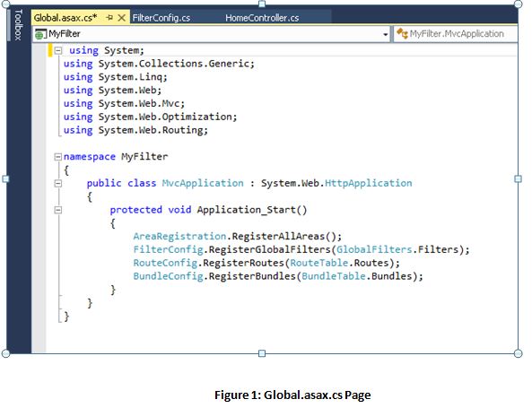Click RegisterGlobalFilters method call

click(269, 249)
